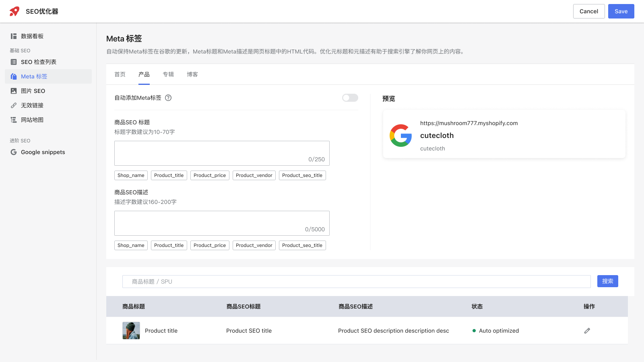The width and height of the screenshot is (644, 362).
Task: Open SEO 检查列表 in the sidebar
Action: tap(48, 62)
